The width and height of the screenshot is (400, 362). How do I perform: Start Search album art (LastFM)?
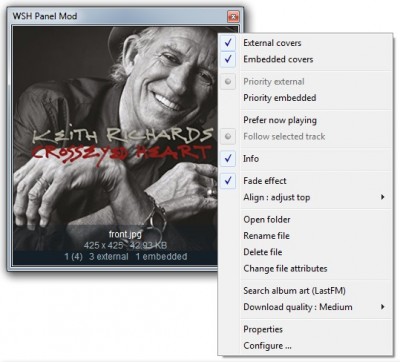pyautogui.click(x=294, y=291)
